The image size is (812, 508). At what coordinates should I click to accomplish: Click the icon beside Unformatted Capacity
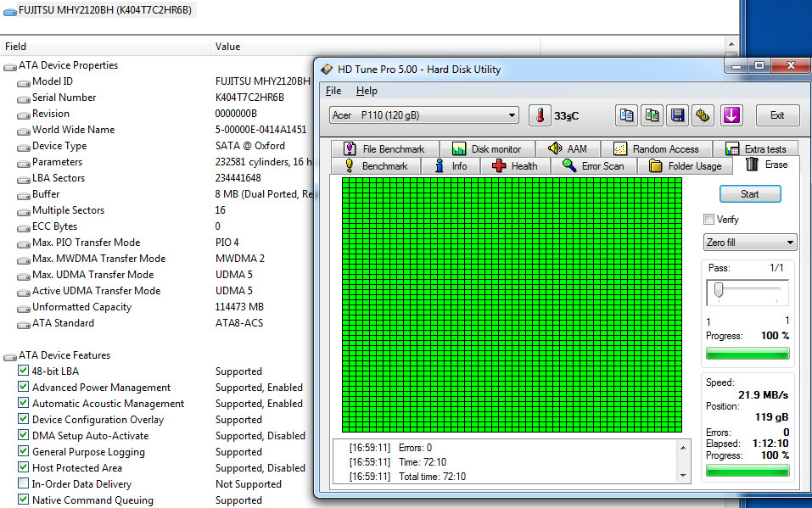pos(23,308)
